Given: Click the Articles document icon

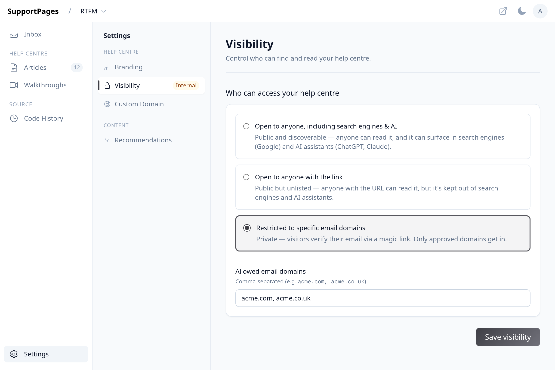Looking at the screenshot, I should [x=14, y=68].
